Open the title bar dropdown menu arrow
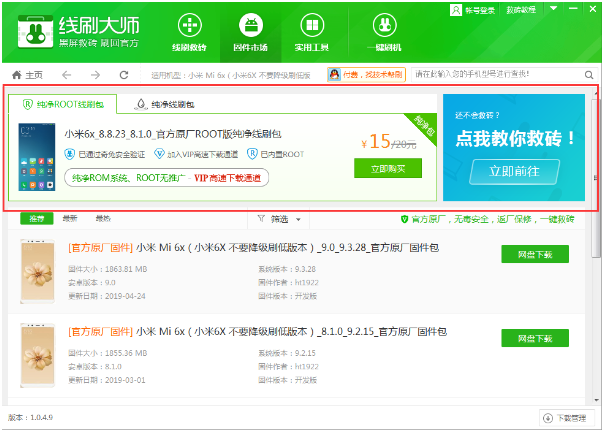This screenshot has height=434, width=605. (553, 8)
